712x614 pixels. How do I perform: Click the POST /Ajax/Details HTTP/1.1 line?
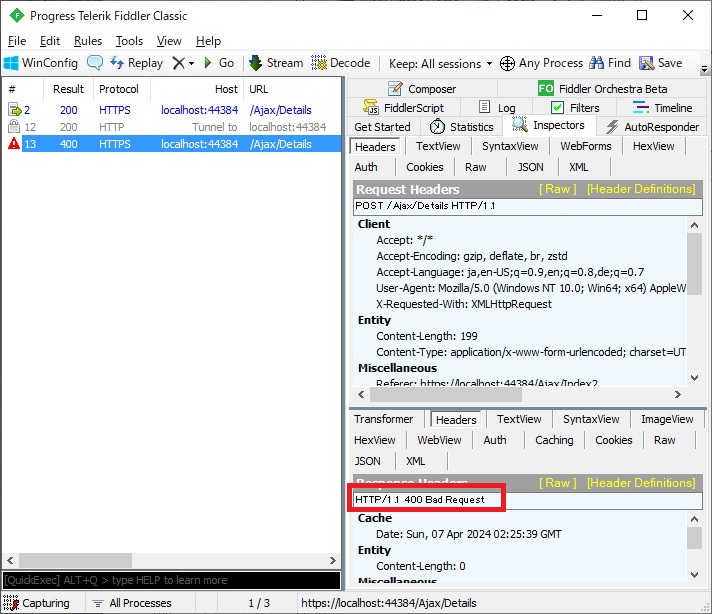528,206
